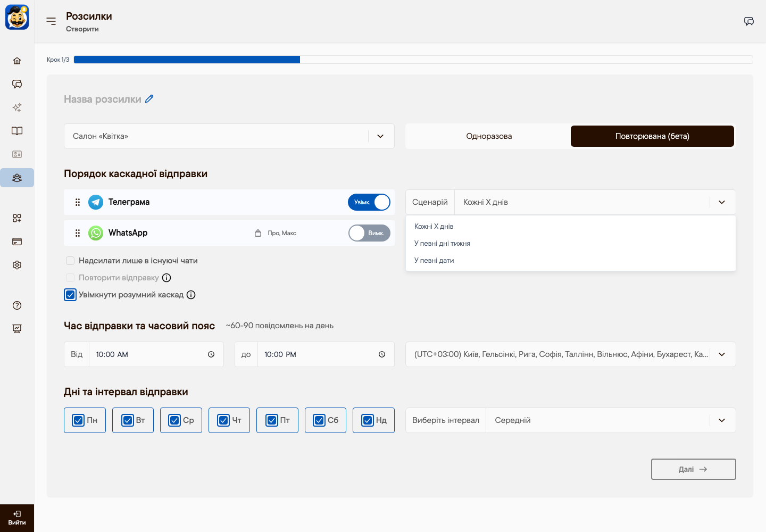Viewport: 766px width, 532px height.
Task: Show info about repeat sending
Action: (x=166, y=278)
